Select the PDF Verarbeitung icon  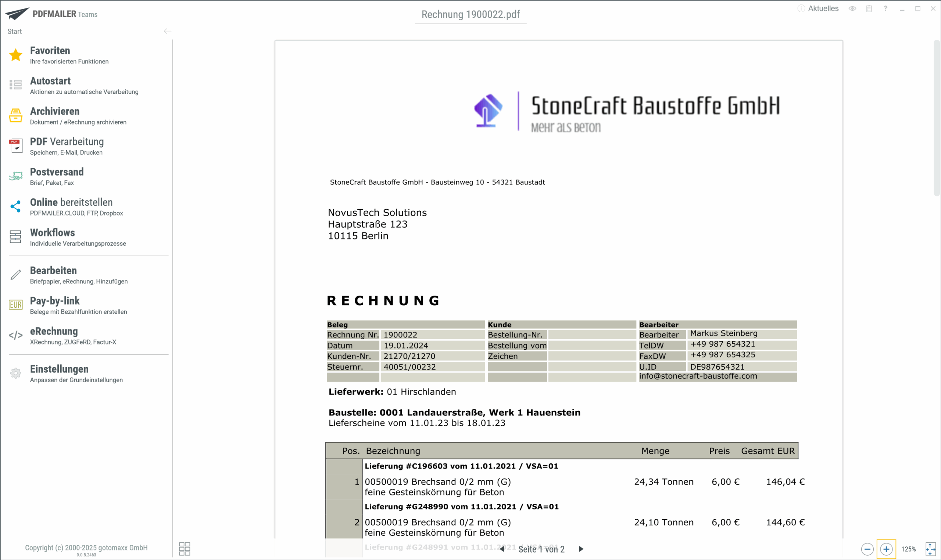[x=15, y=146]
